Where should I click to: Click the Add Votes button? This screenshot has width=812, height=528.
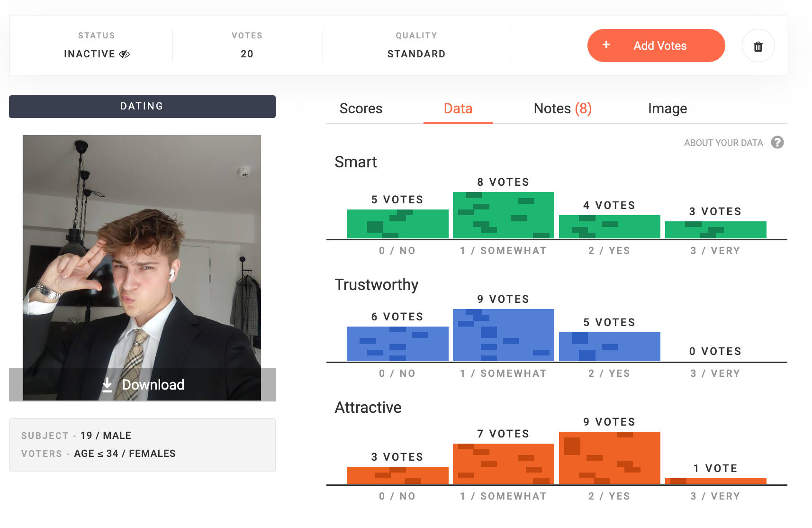coord(656,46)
